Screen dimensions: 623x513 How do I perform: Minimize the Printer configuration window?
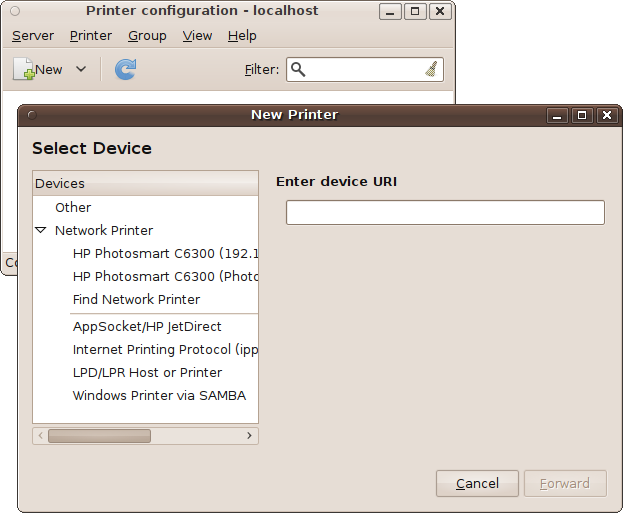390,12
